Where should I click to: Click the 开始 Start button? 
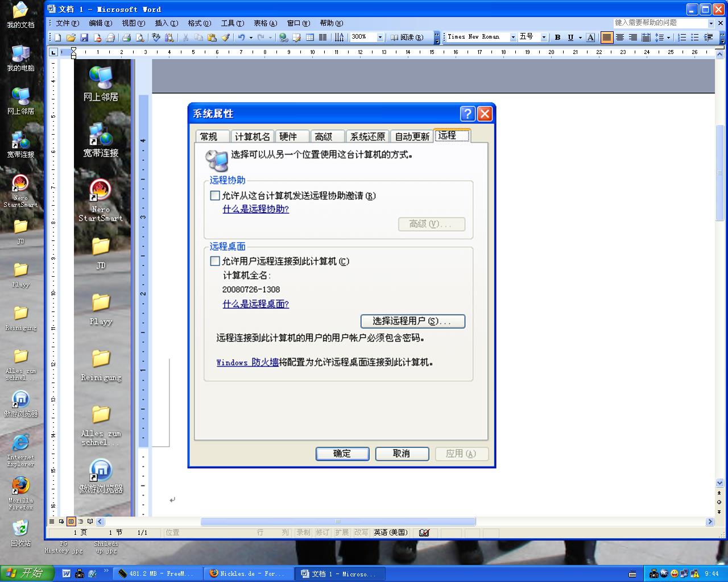click(x=26, y=573)
